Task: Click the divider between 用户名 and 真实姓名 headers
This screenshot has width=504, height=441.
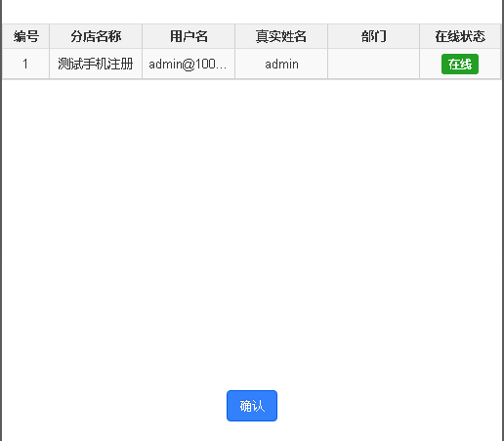Action: point(234,36)
